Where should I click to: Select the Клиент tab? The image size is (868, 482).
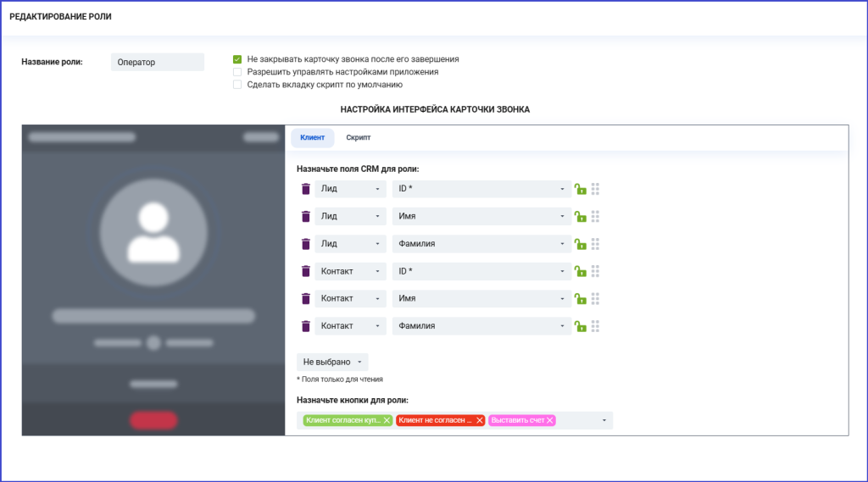point(312,137)
